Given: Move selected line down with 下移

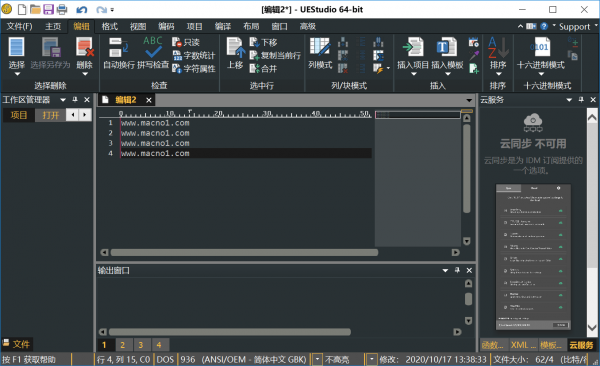Looking at the screenshot, I should click(263, 42).
